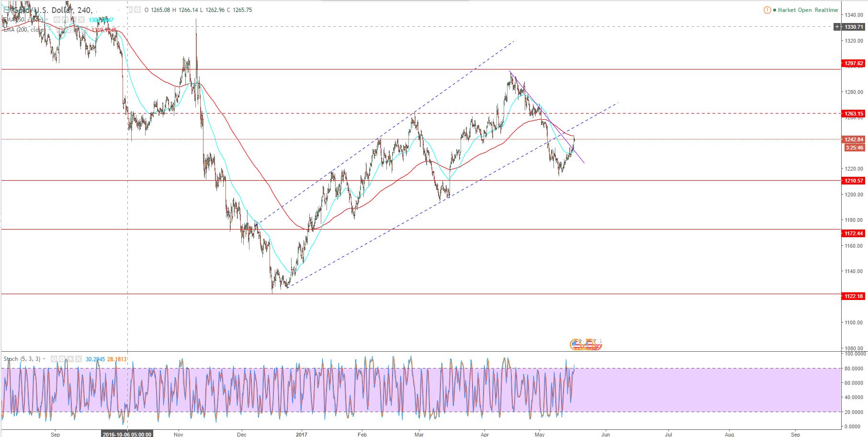Select the 1210.57 horizontal line price label
The height and width of the screenshot is (437, 868).
(x=854, y=181)
